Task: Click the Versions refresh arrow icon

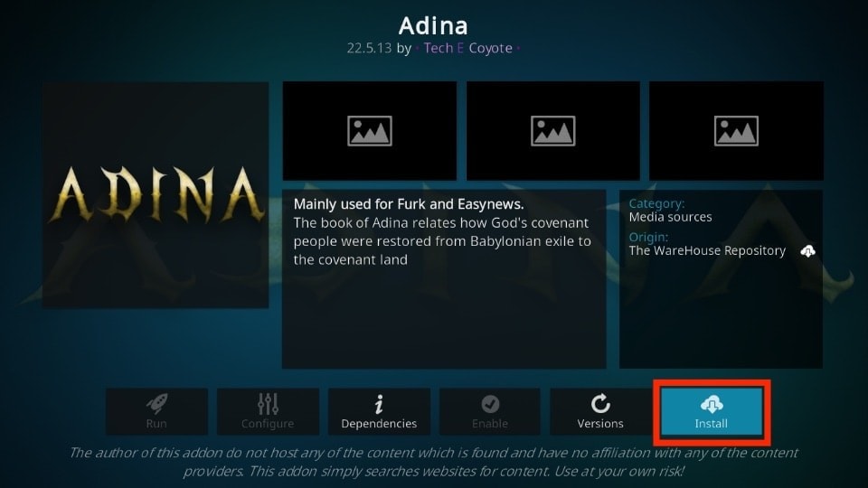Action: coord(600,404)
